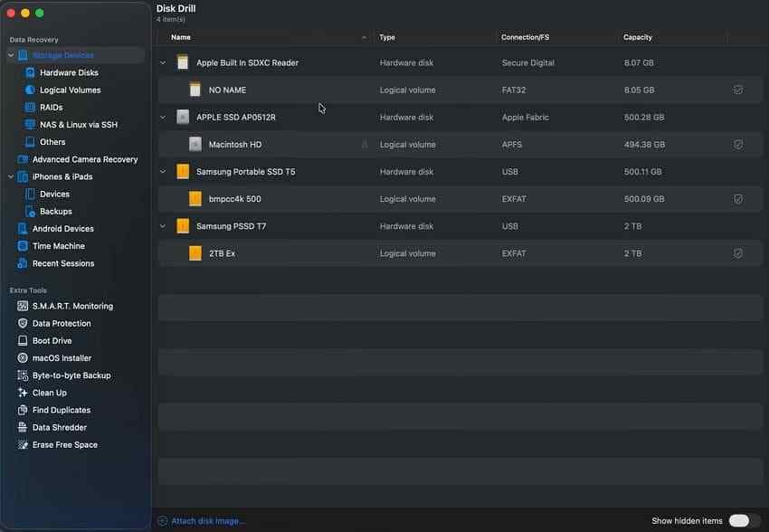Click the RAIDs sidebar icon

(x=30, y=108)
